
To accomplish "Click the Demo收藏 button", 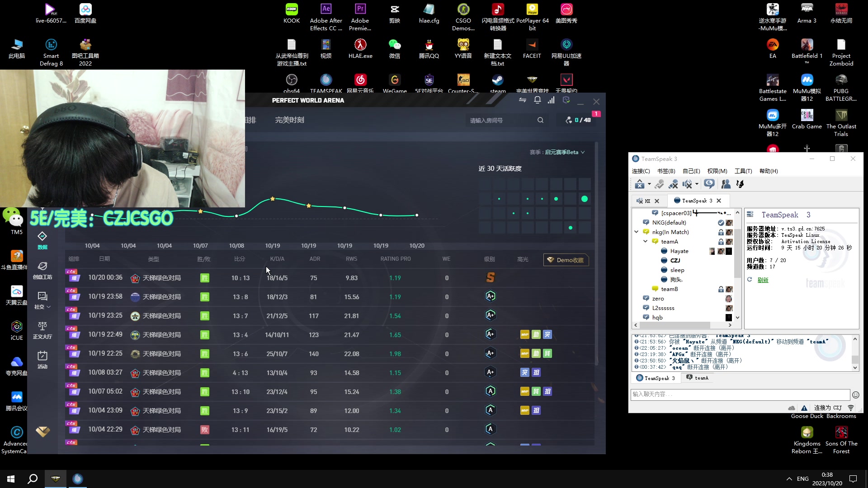I will (566, 260).
